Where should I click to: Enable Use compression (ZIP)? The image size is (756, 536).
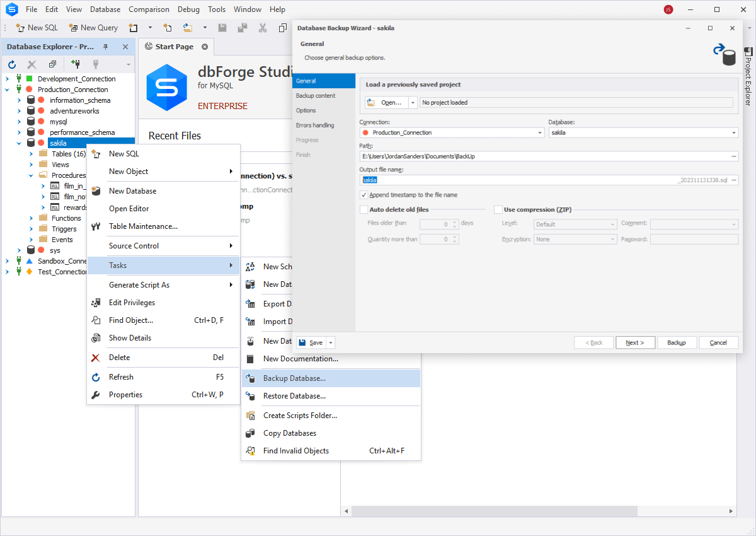click(498, 209)
